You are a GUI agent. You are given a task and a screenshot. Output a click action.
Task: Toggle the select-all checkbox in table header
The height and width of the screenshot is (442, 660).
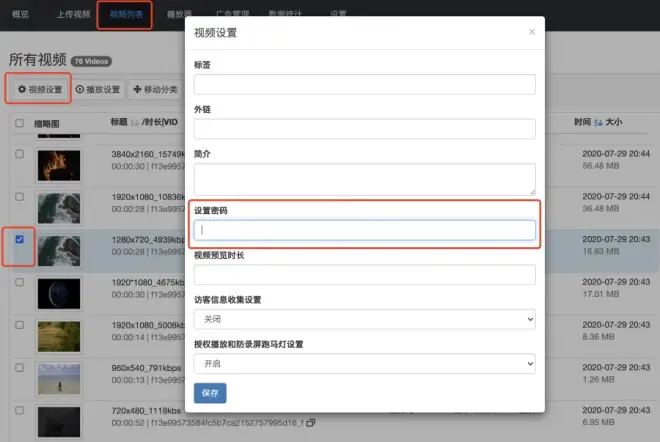(19, 123)
